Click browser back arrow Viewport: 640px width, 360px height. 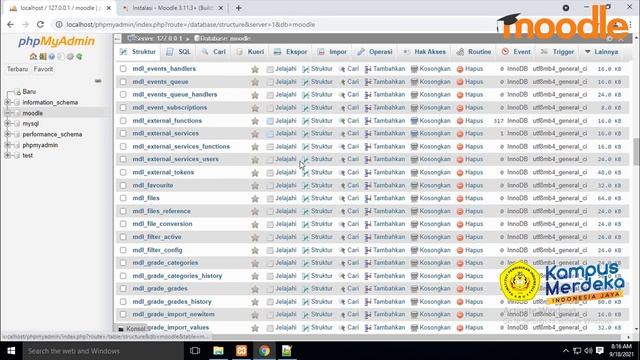click(10, 24)
